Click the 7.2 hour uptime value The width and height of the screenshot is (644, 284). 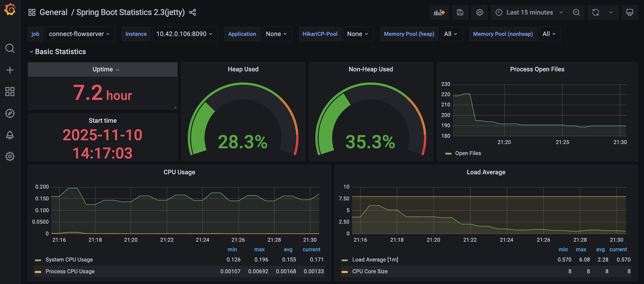point(102,93)
